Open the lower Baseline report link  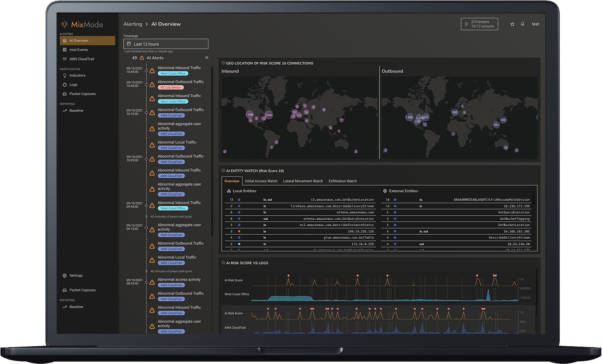[x=76, y=307]
